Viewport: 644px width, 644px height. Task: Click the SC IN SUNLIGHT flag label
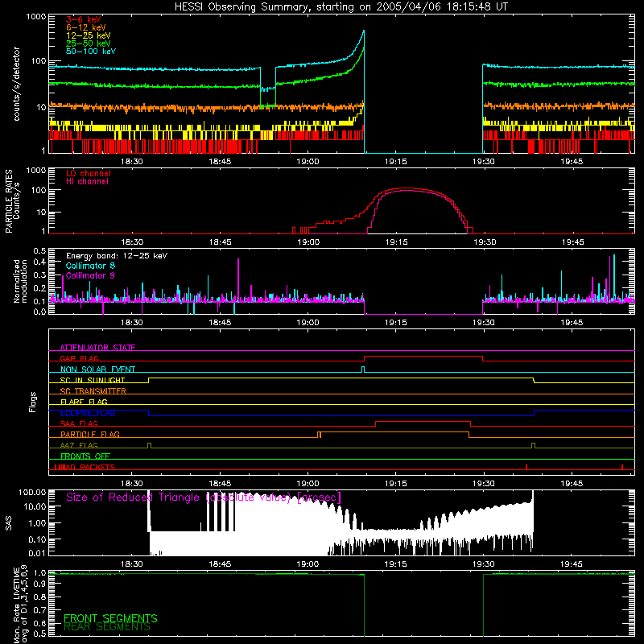pos(93,380)
